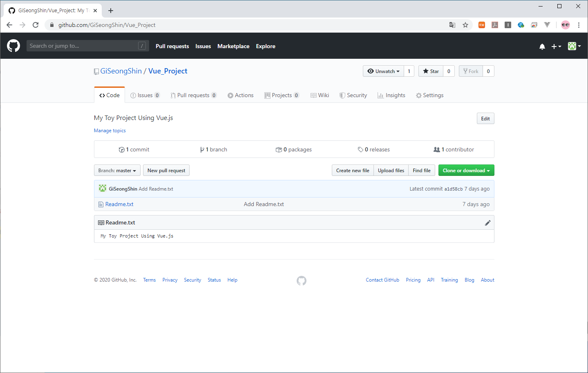Expand the Clone or download dropdown
The width and height of the screenshot is (588, 373).
coord(466,170)
